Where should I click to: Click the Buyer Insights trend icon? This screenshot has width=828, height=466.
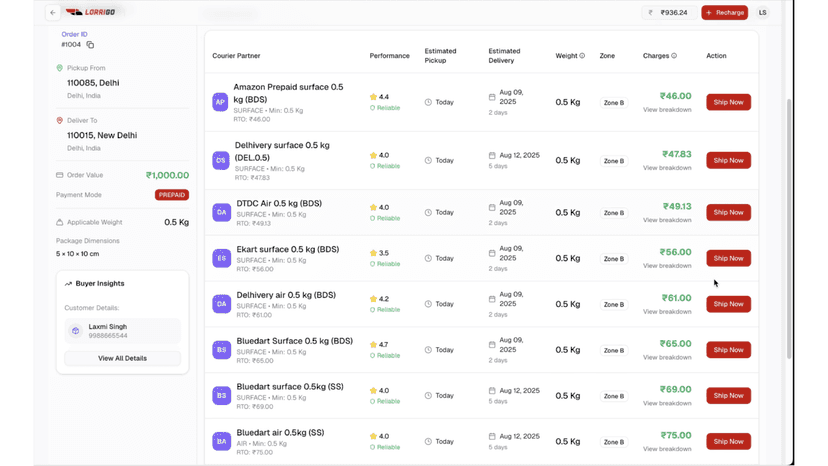point(68,284)
